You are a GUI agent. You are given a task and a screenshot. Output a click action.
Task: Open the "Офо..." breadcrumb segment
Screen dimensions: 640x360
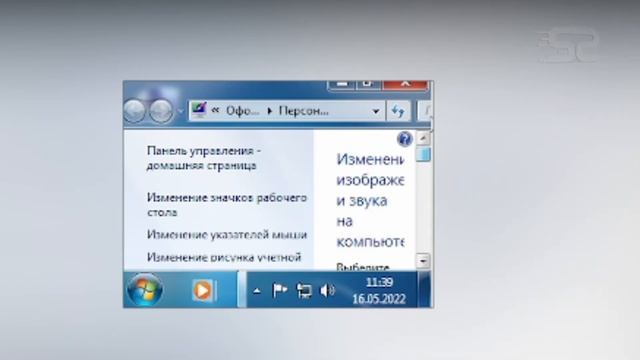pyautogui.click(x=242, y=111)
